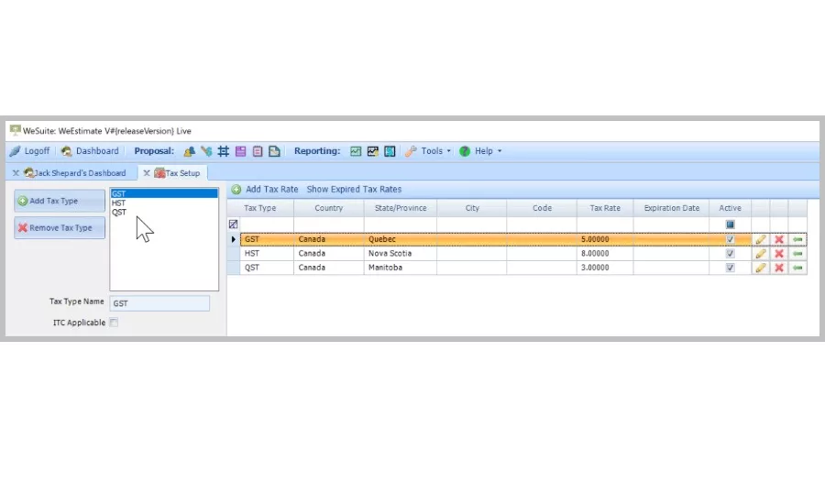The width and height of the screenshot is (825, 504).
Task: Open the green chart Reporting icon
Action: 356,151
